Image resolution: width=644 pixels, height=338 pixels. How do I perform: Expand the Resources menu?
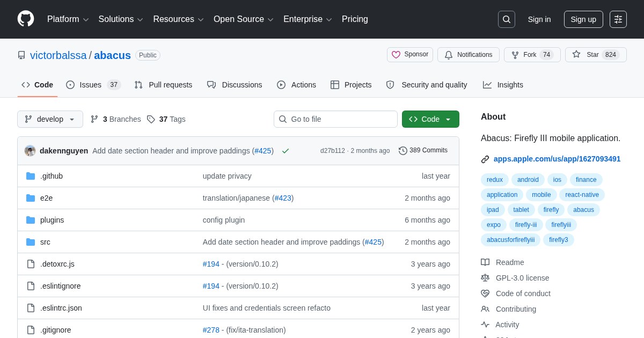(178, 19)
